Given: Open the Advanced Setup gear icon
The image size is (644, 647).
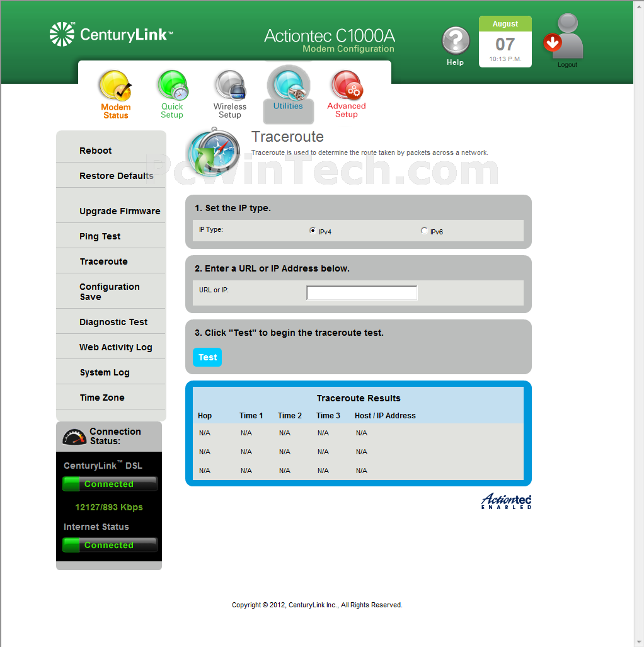Looking at the screenshot, I should 347,86.
